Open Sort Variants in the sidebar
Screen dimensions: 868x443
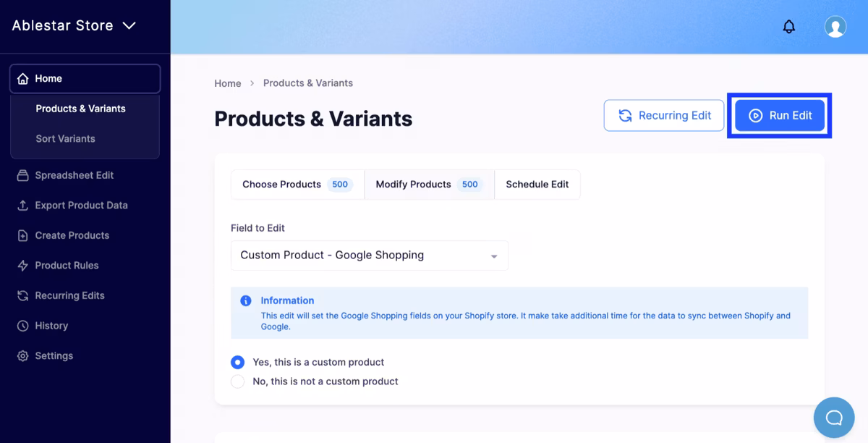click(65, 138)
